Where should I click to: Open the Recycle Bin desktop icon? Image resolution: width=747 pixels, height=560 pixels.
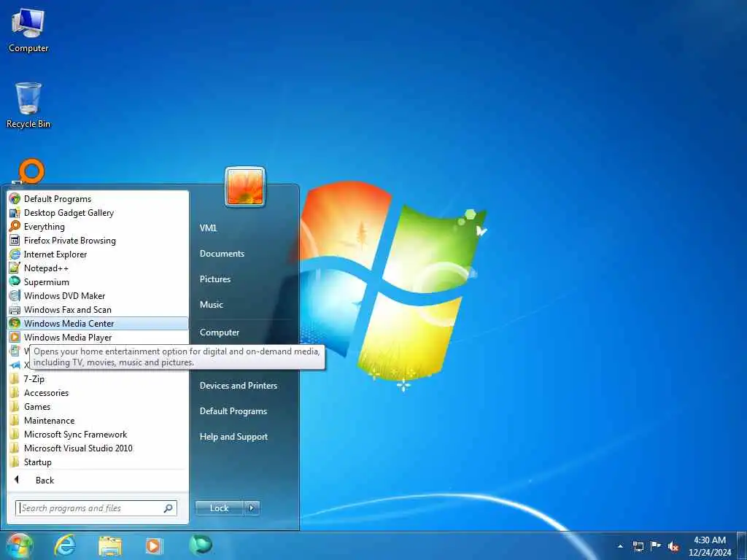coord(28,105)
